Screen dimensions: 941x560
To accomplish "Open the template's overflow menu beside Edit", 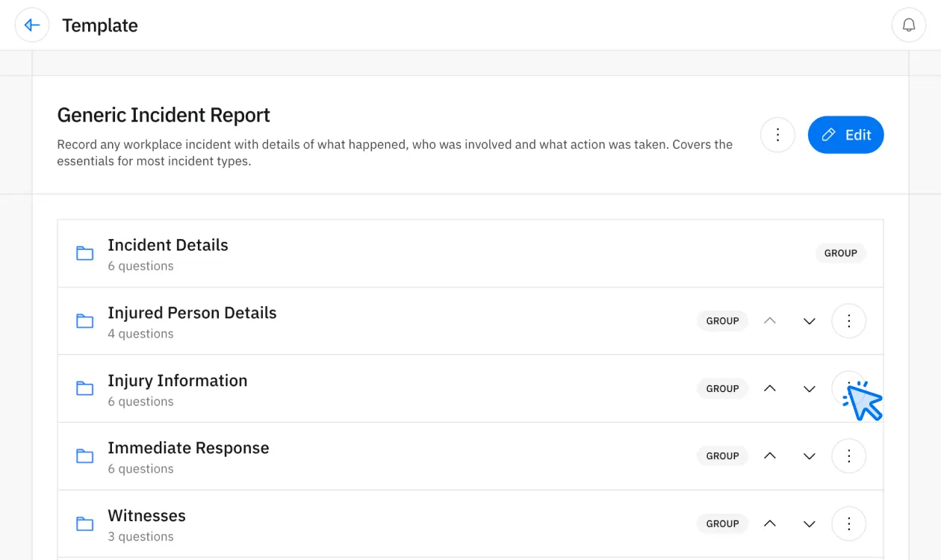I will click(777, 134).
